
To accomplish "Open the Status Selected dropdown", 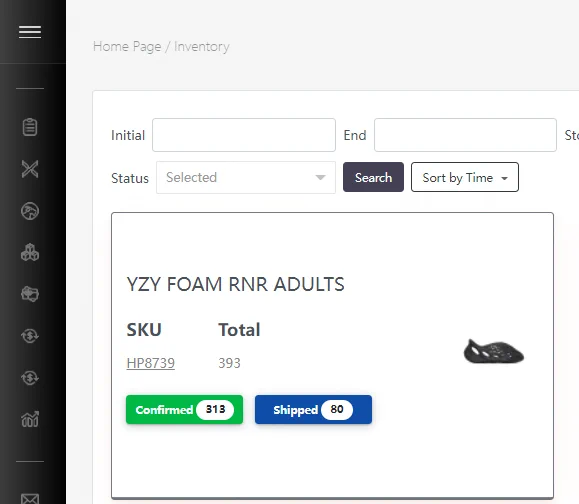I will click(x=246, y=178).
